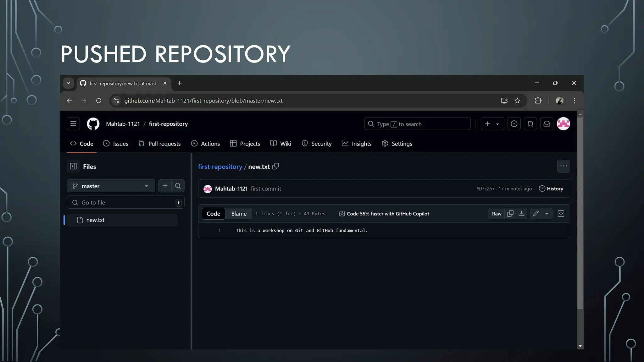The height and width of the screenshot is (362, 644).
Task: Open the Pull requests tab
Action: coord(159,144)
